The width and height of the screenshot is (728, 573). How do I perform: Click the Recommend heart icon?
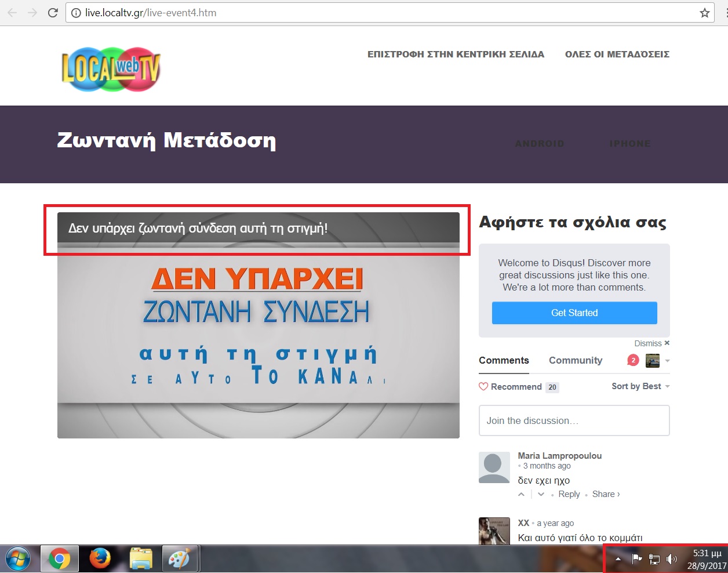(483, 386)
